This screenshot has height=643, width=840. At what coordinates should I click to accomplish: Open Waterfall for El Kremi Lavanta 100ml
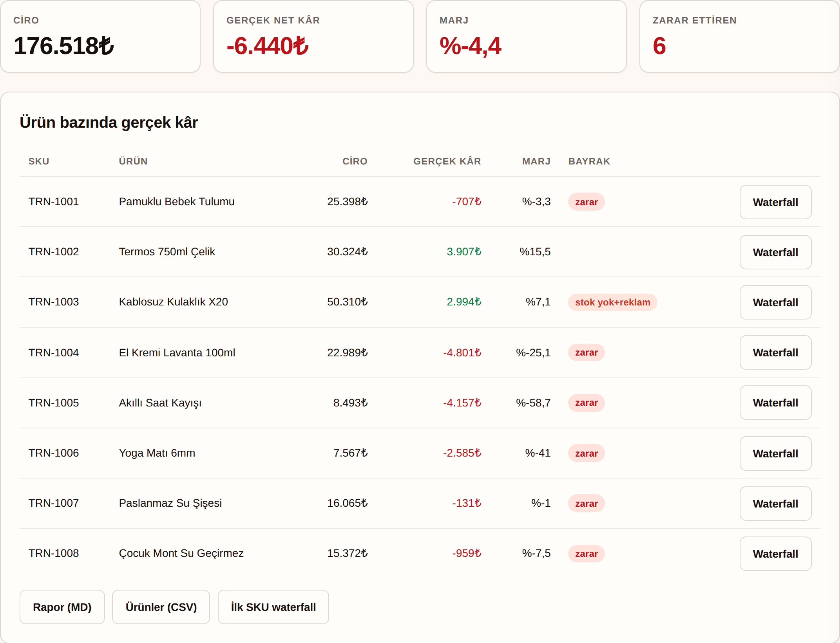click(x=775, y=352)
